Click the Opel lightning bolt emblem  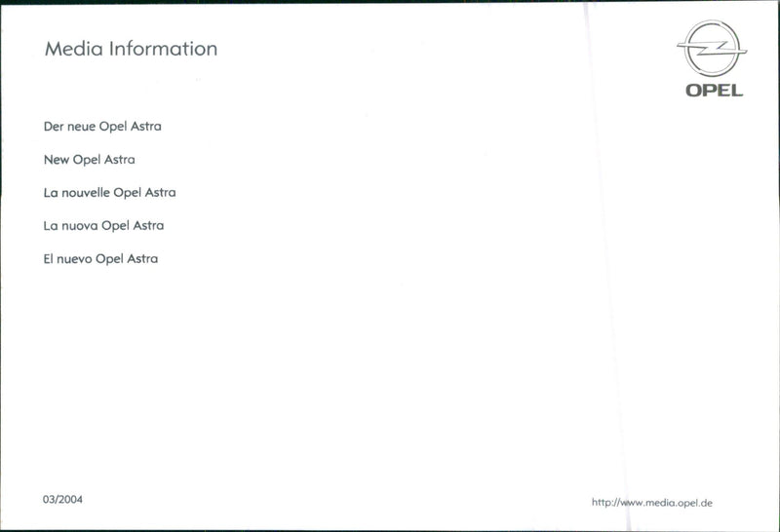coord(713,49)
